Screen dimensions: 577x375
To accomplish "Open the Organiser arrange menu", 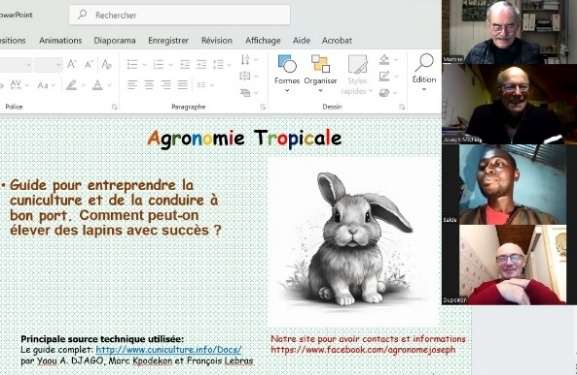I will (320, 73).
